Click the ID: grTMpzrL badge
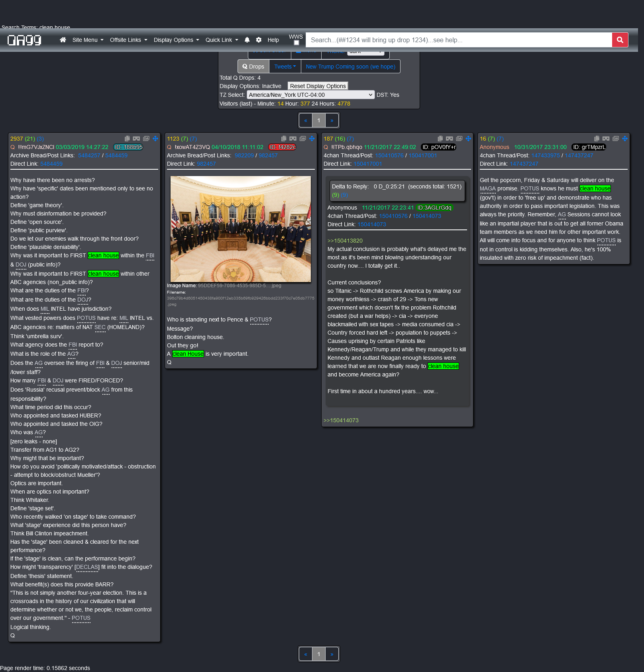 pyautogui.click(x=589, y=147)
